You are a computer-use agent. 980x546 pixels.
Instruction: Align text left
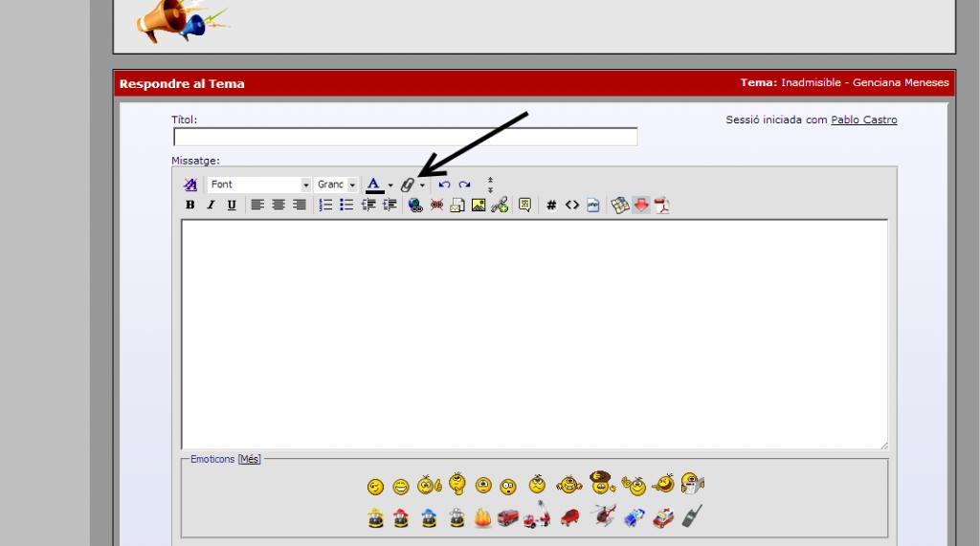(257, 205)
